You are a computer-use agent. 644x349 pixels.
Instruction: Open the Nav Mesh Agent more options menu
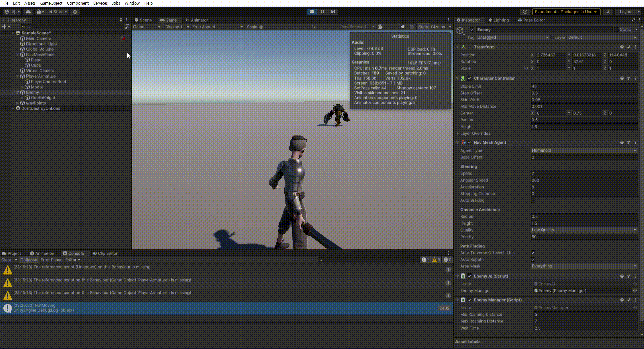(x=635, y=143)
